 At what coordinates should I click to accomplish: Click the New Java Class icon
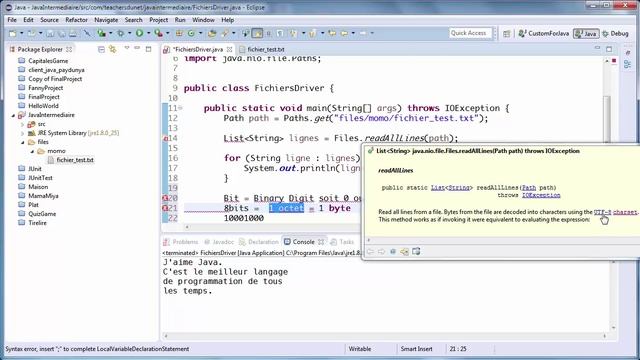(x=191, y=33)
